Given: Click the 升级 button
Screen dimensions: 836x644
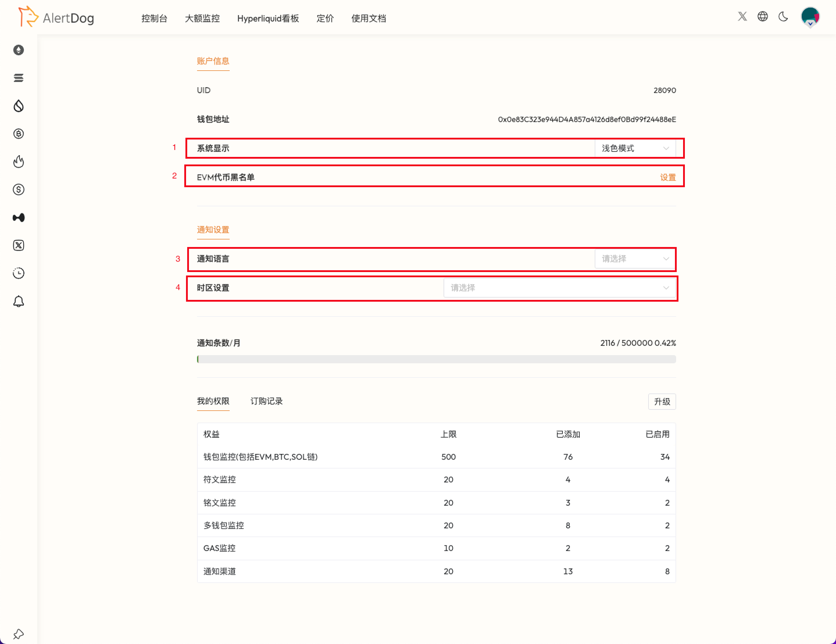Looking at the screenshot, I should (x=662, y=402).
